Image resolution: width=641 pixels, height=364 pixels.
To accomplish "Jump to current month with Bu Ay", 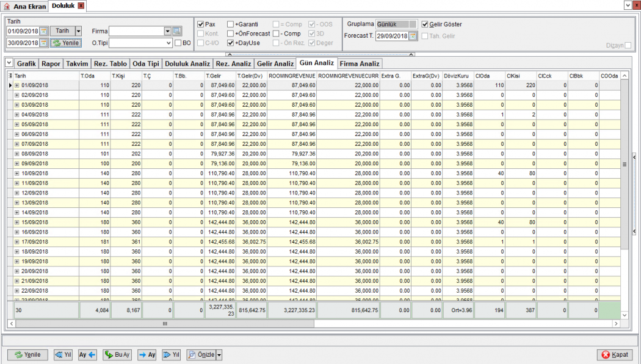I will [x=117, y=355].
